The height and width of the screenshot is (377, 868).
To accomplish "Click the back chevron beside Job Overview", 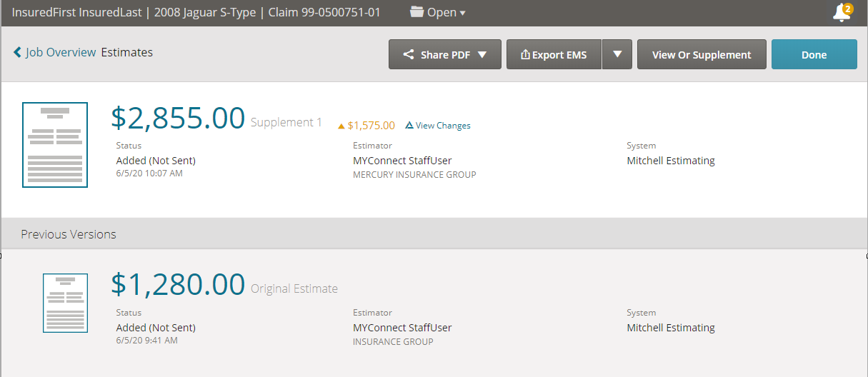I will (17, 52).
